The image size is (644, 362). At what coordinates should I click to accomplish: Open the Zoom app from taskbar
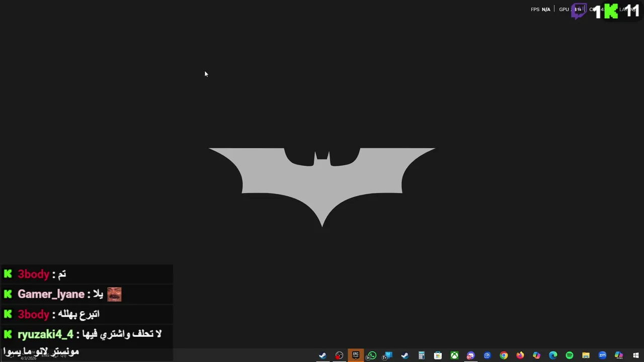[x=602, y=355]
